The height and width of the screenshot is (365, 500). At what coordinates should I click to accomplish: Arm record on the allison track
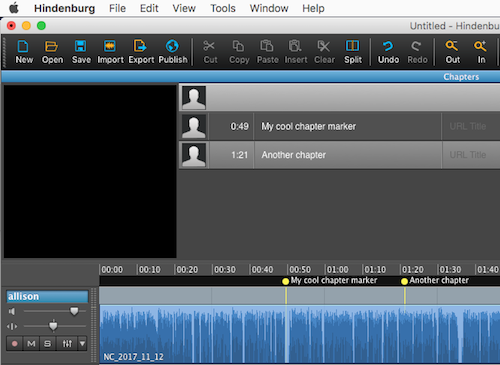[x=14, y=343]
